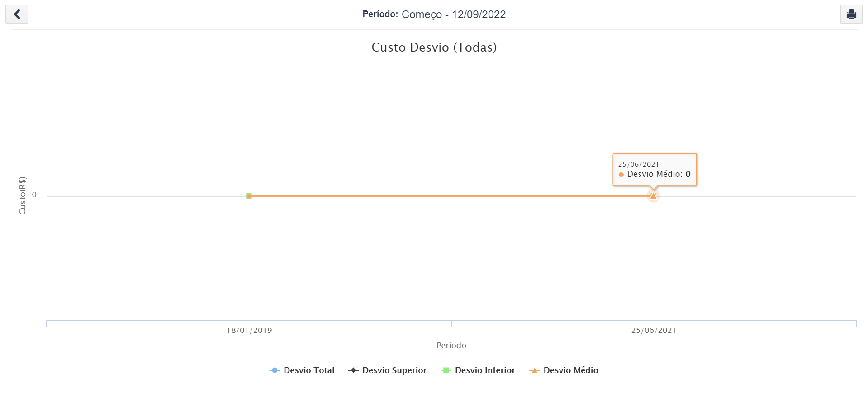This screenshot has height=394, width=868.
Task: Select the green square data point at 18/01/2019
Action: click(249, 195)
